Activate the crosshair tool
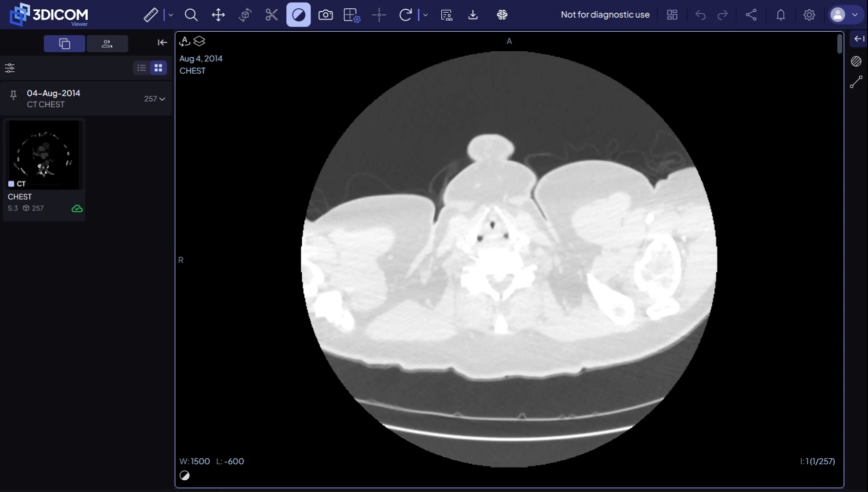Image resolution: width=868 pixels, height=492 pixels. [x=379, y=15]
